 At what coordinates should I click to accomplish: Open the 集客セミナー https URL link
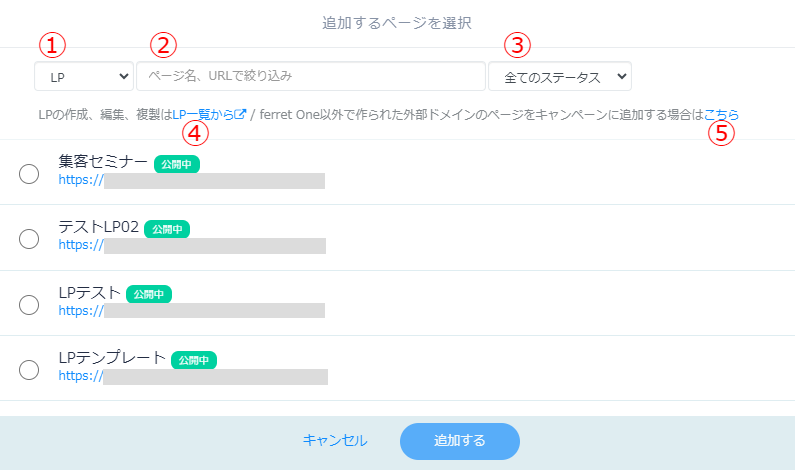pos(192,180)
